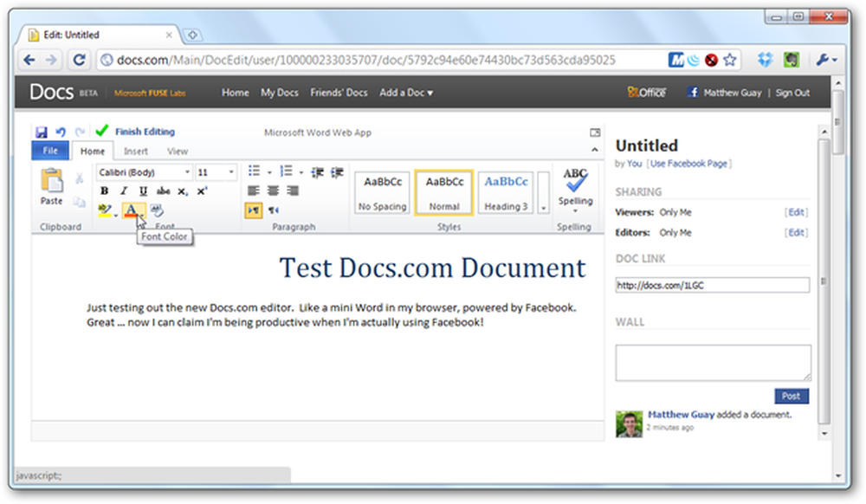Click the browser Reload icon
Viewport: 866px width, 504px height.
pos(79,60)
